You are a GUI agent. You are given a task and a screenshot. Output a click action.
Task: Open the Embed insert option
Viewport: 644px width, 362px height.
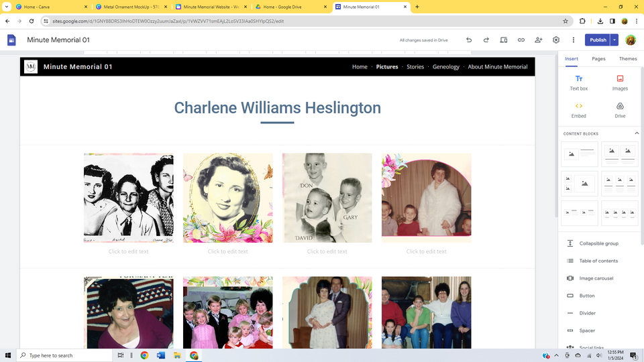(x=579, y=110)
